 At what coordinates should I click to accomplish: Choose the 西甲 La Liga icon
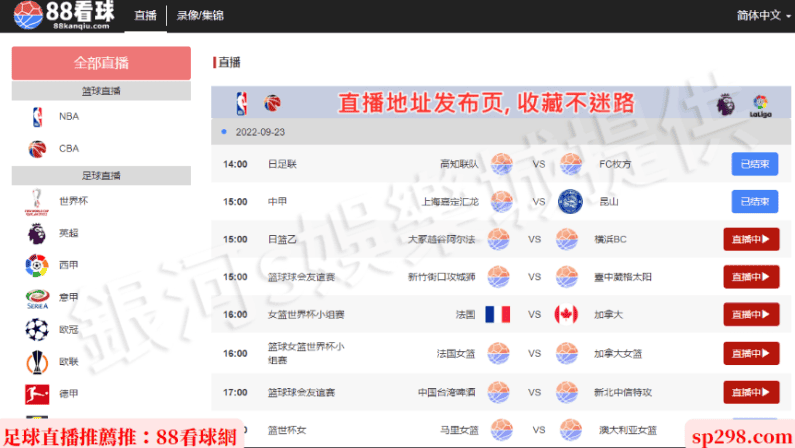tap(37, 265)
